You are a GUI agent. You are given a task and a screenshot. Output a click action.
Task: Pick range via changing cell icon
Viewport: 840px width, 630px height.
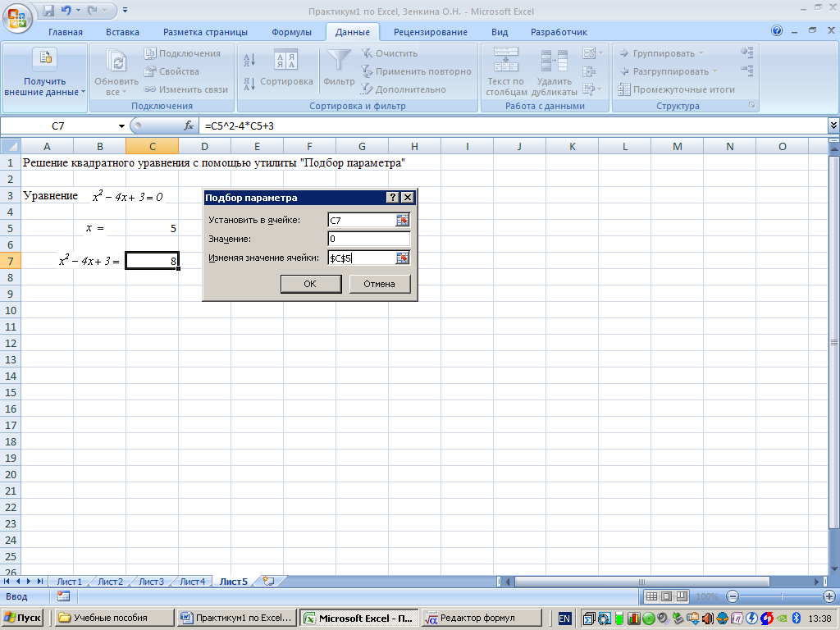402,258
